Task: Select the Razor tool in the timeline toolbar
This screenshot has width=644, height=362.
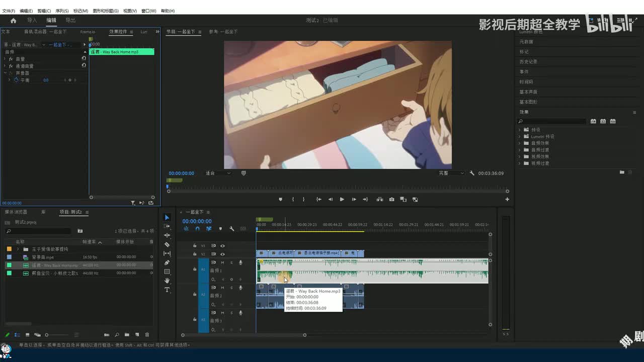Action: tap(167, 244)
